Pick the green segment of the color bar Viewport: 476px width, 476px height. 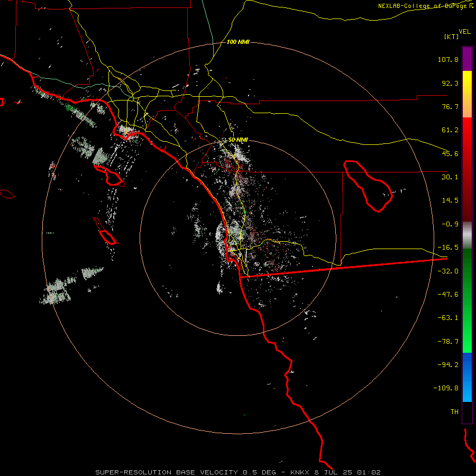click(x=467, y=300)
